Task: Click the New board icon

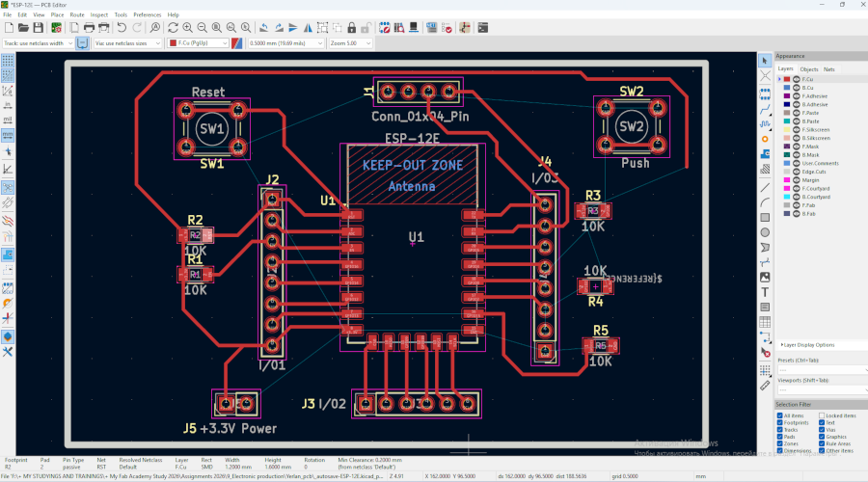Action: [9, 28]
